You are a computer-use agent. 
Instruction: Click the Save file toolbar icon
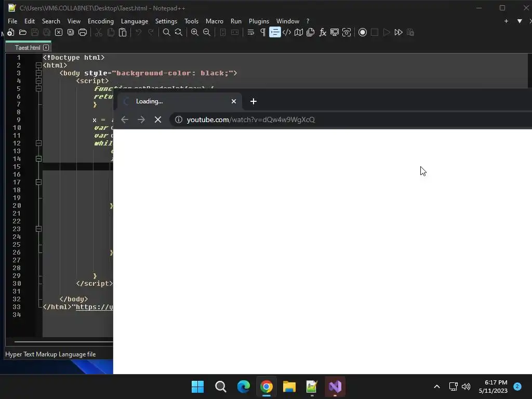(x=35, y=32)
